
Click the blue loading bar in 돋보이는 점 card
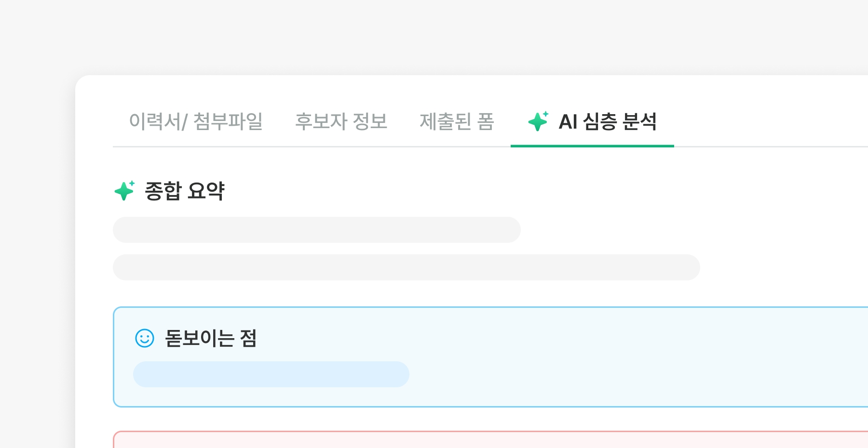coord(271,374)
